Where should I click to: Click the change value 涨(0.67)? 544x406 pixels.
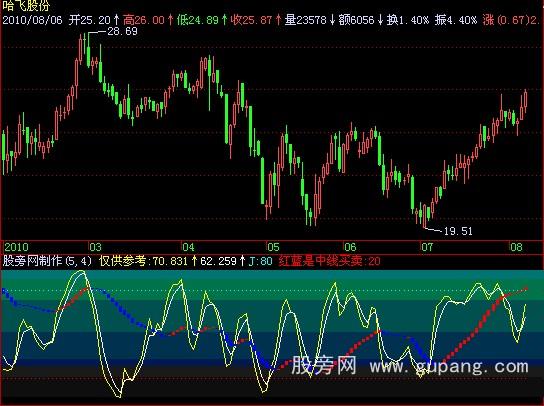click(x=507, y=20)
